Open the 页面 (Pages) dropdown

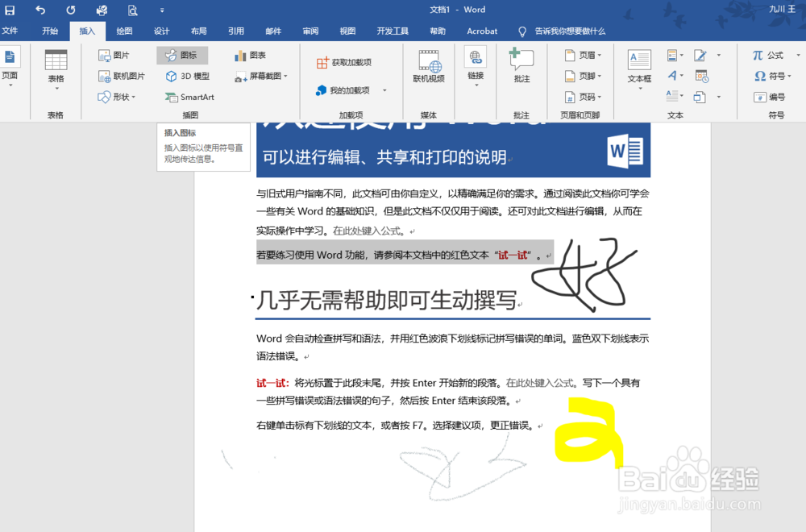pos(10,69)
